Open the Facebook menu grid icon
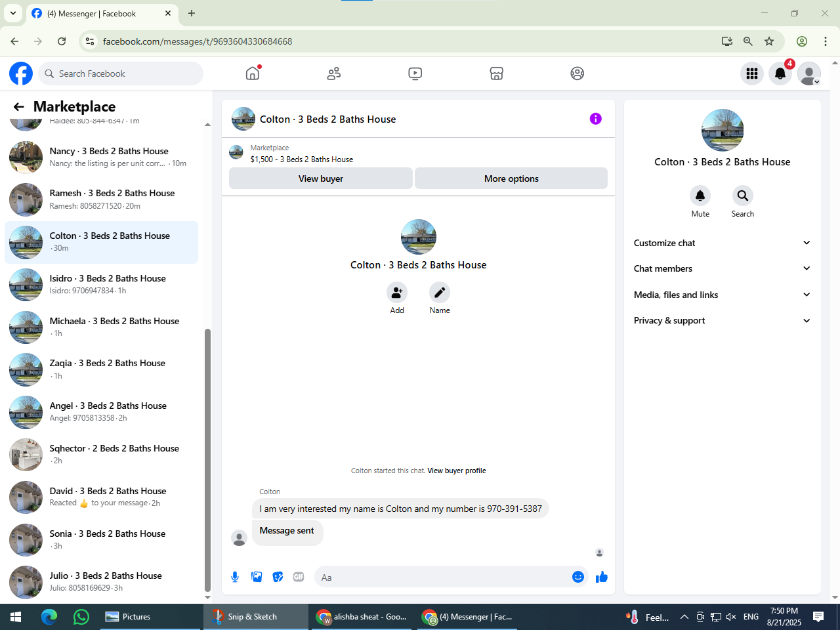The image size is (840, 630). click(752, 73)
